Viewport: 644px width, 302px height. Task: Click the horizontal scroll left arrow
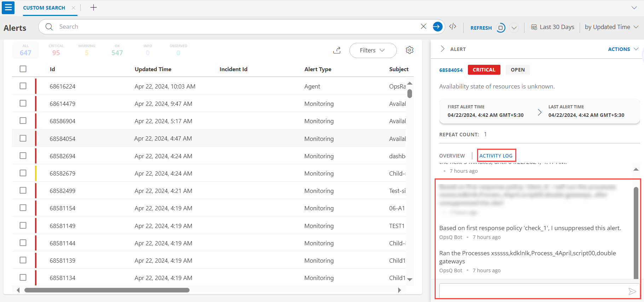(18, 290)
